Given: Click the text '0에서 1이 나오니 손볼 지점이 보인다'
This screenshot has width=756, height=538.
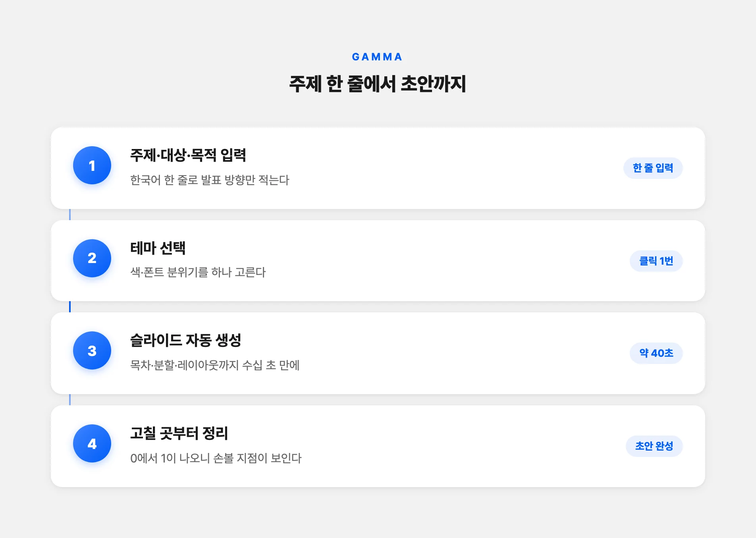Looking at the screenshot, I should [x=216, y=458].
